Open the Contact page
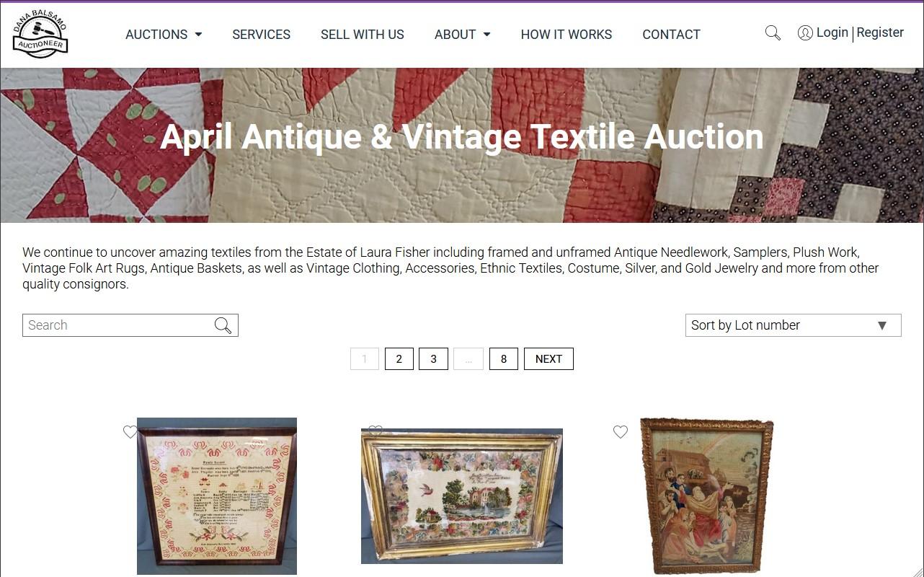Screen dimensions: 924x577 pos(671,35)
